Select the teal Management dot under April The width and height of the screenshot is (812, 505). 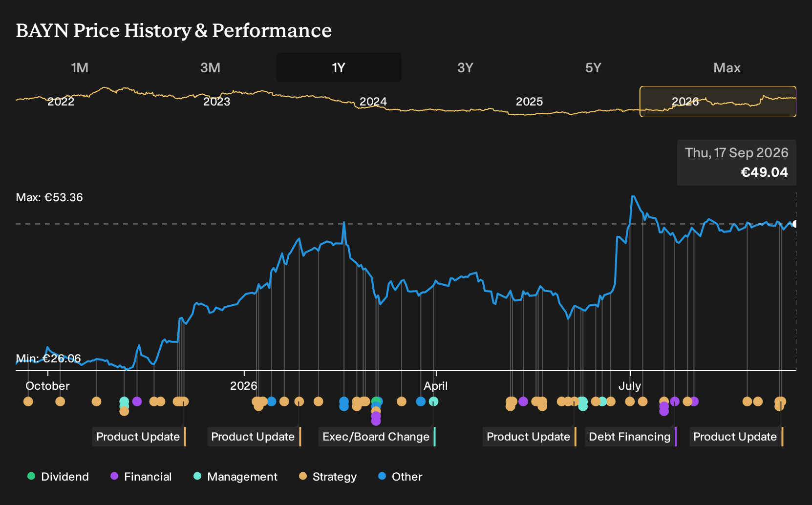433,401
